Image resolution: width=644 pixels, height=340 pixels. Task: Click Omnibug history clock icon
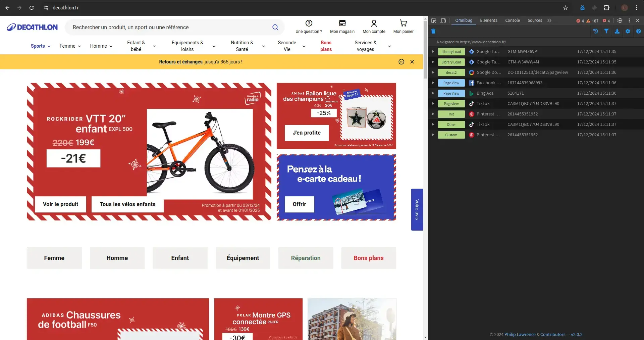click(x=596, y=31)
